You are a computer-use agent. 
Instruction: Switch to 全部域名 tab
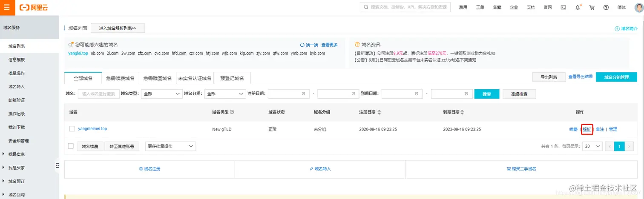pyautogui.click(x=83, y=78)
